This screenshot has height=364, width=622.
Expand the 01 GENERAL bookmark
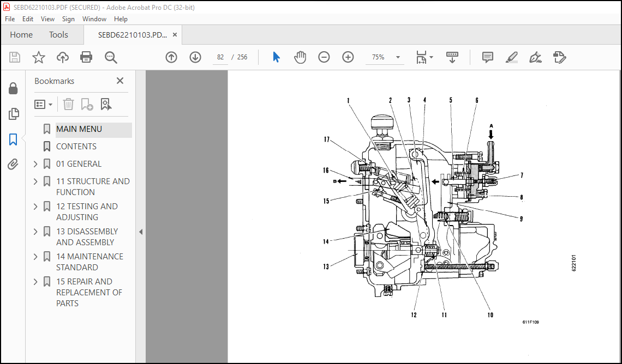35,164
